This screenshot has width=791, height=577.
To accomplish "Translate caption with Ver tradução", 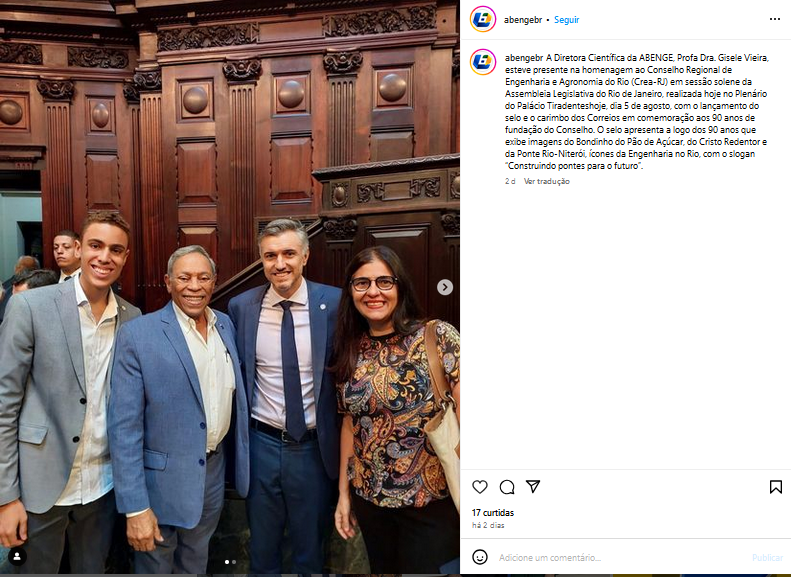I will click(x=546, y=181).
